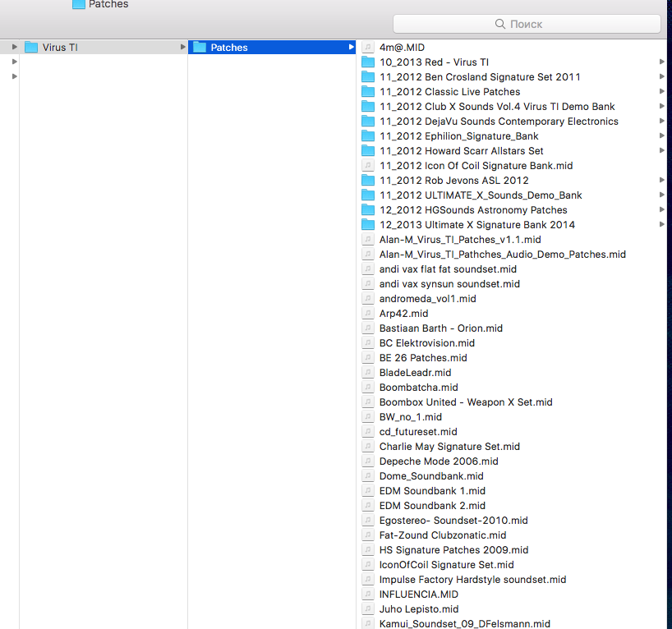Click folder icon for ULTIMATE_X_Sounds_Demo_Bank

368,195
